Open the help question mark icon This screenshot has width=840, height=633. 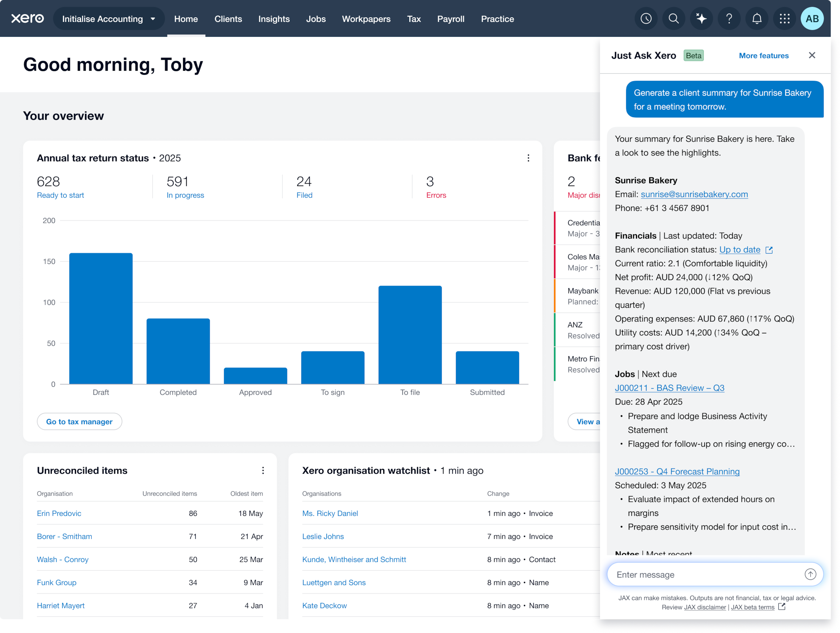(729, 19)
